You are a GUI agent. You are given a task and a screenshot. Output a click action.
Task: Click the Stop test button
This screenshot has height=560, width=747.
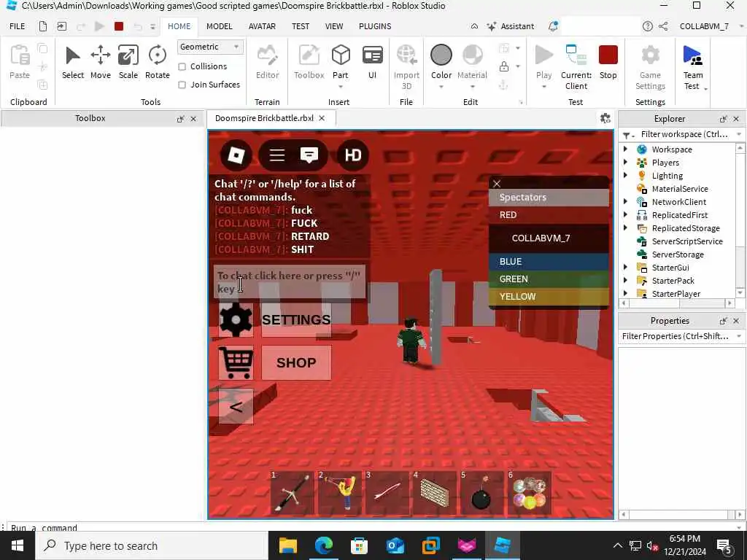[608, 62]
